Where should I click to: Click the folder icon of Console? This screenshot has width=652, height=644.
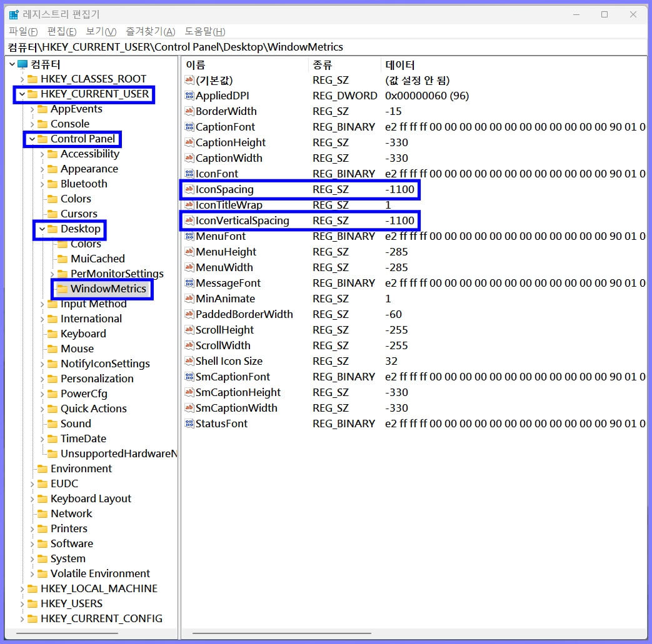click(x=43, y=124)
